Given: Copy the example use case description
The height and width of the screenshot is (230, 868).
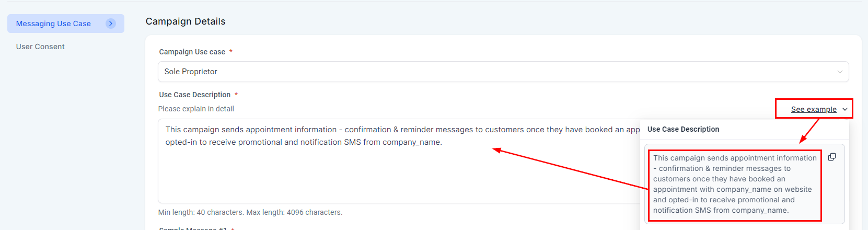Looking at the screenshot, I should point(832,157).
